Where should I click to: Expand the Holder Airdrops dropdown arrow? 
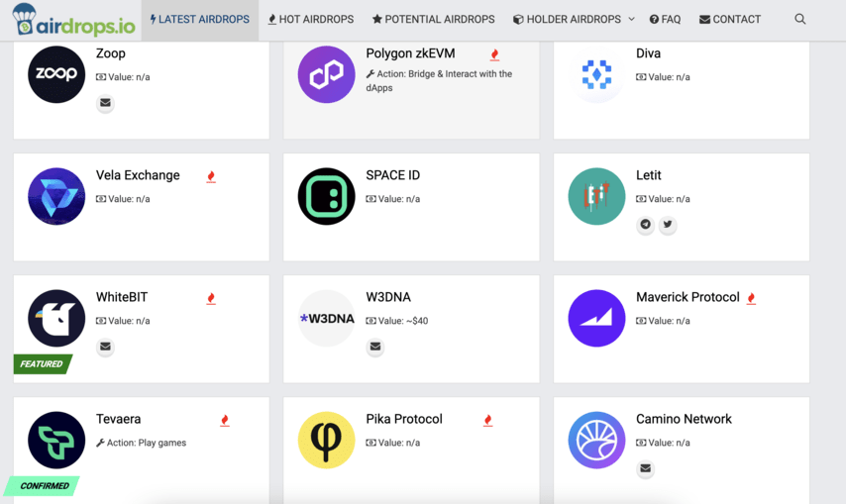click(631, 20)
